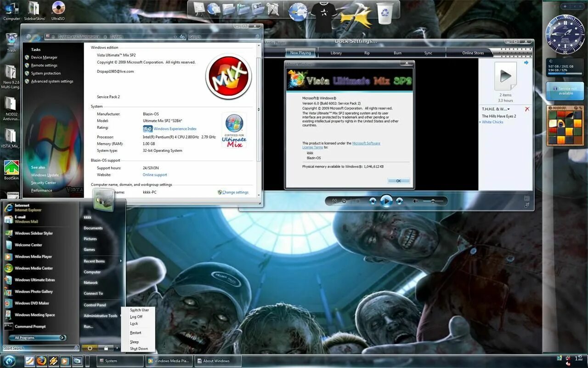
Task: Open the Now Playing tab
Action: coord(300,53)
